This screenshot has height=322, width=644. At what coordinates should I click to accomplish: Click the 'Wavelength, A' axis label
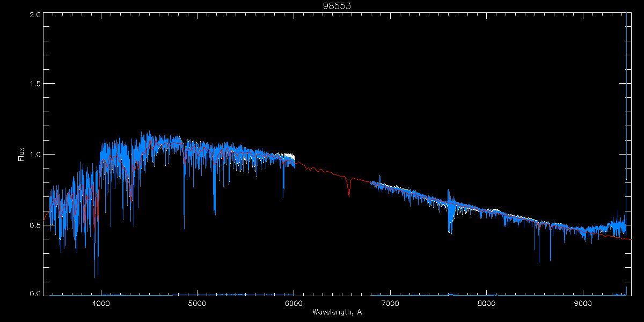(337, 312)
